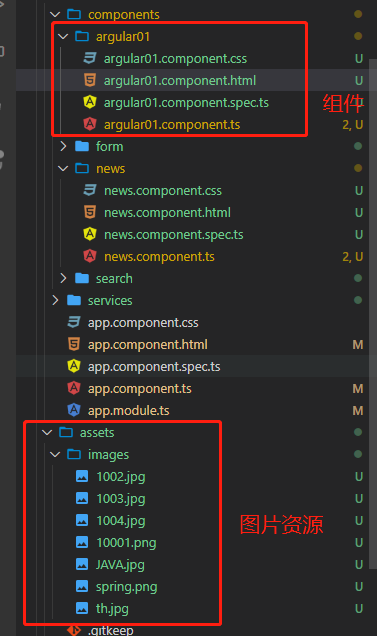This screenshot has width=377, height=636.
Task: Open the argular01.component.css file
Action: [175, 58]
